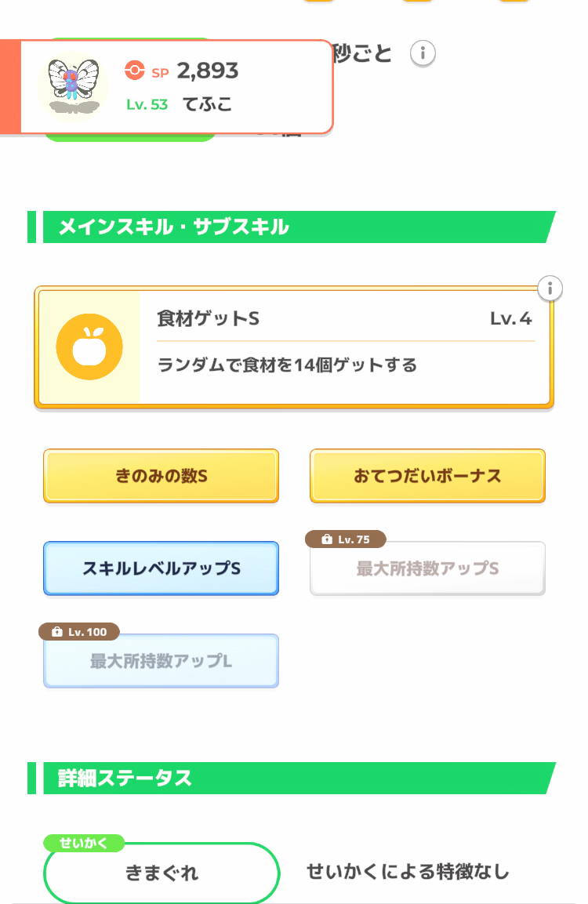Select the スキルレベルアップS sub skill

tap(161, 568)
